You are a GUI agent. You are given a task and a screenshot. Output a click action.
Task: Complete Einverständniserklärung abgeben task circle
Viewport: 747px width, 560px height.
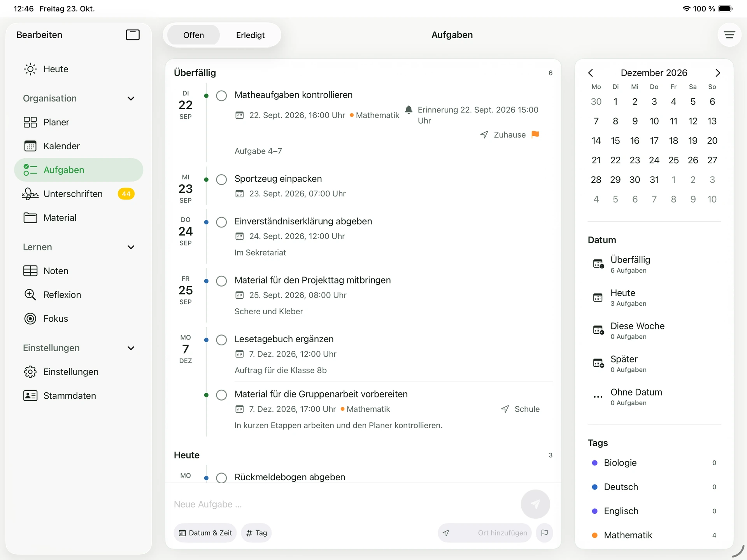click(x=221, y=222)
